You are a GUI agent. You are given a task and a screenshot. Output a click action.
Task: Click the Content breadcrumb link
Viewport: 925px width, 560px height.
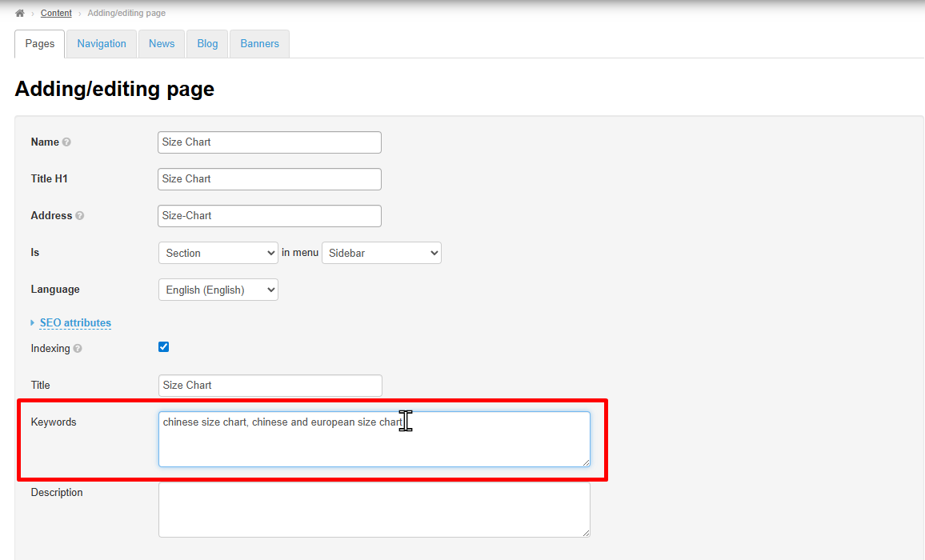click(56, 14)
